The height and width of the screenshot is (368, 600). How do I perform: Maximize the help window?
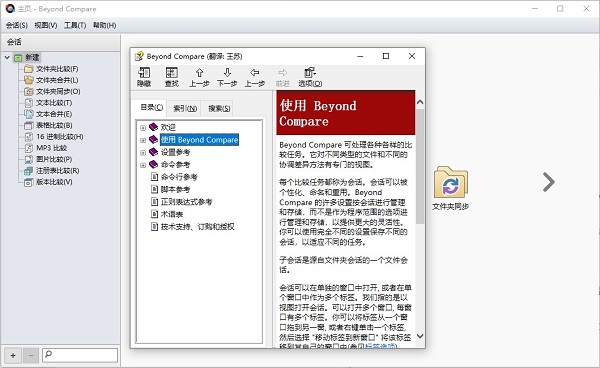386,56
